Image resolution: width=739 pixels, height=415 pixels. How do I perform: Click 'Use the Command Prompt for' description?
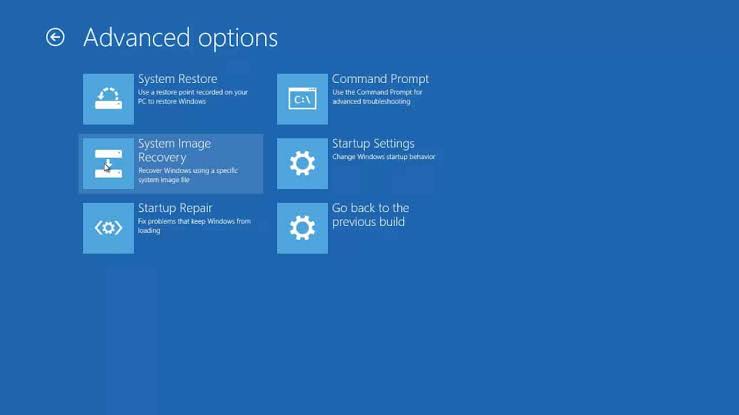coord(378,97)
